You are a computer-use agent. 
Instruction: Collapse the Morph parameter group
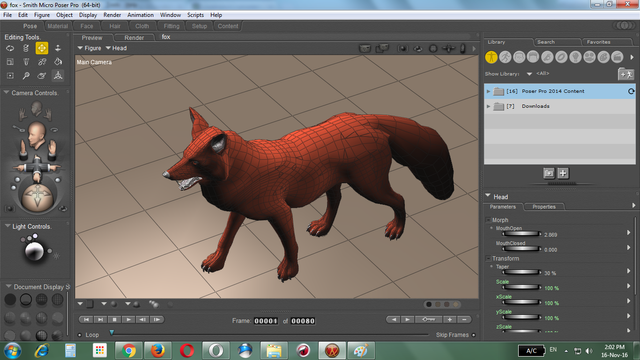[488, 220]
